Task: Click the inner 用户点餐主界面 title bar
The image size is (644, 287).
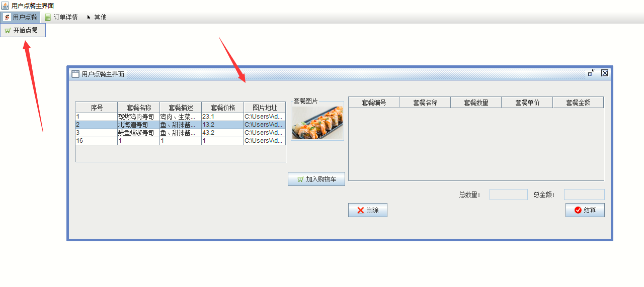Action: (x=340, y=74)
